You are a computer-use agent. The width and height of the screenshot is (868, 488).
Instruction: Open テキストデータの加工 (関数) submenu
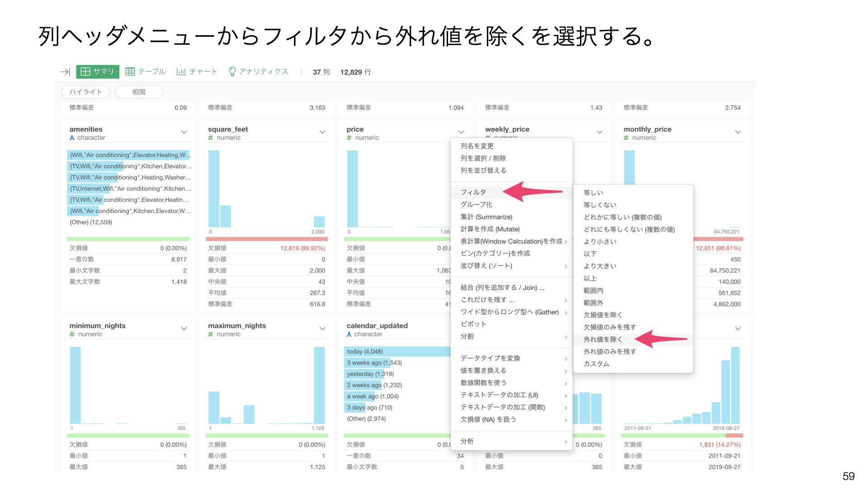click(x=511, y=407)
